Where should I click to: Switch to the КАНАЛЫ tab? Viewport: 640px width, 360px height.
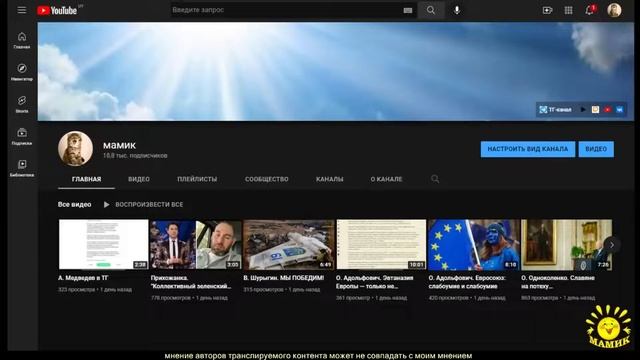329,179
